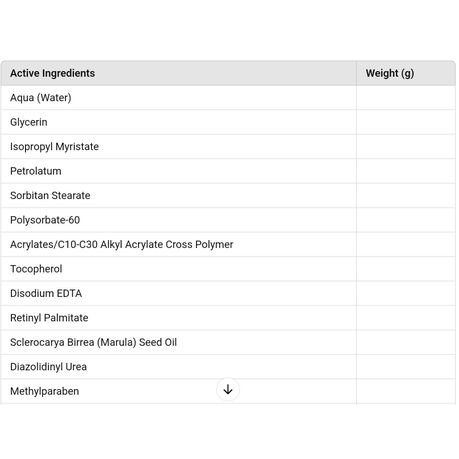459x459 pixels.
Task: Select the Diazolidinyl Urea cell
Action: tap(179, 367)
